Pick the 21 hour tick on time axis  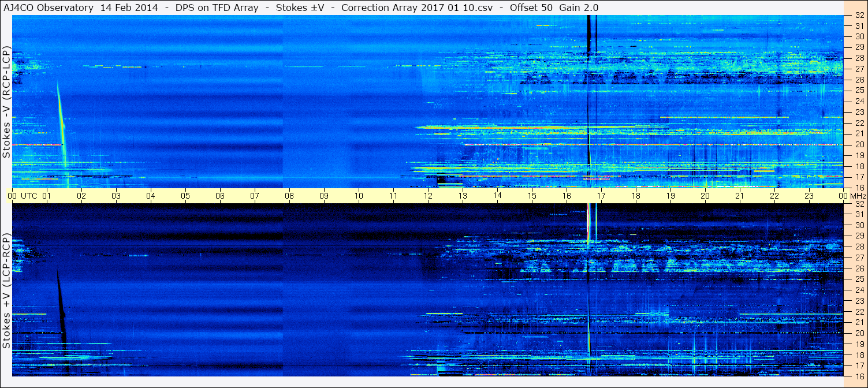coord(740,196)
